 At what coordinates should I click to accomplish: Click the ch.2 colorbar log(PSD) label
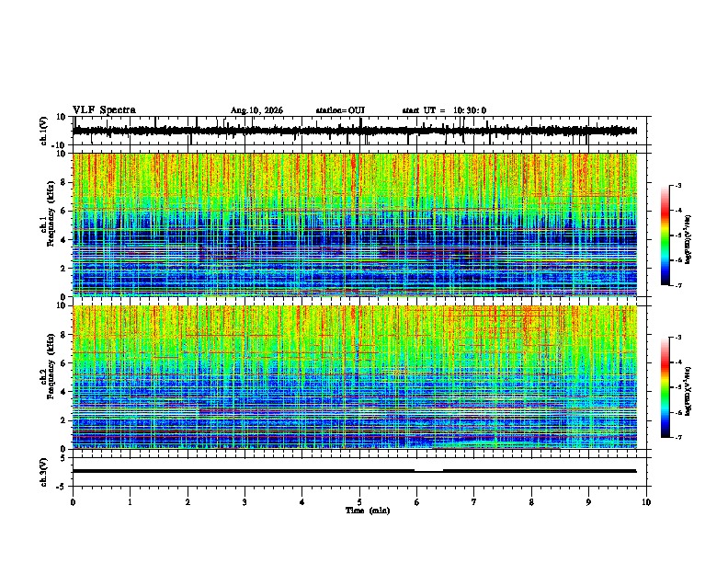(688, 391)
